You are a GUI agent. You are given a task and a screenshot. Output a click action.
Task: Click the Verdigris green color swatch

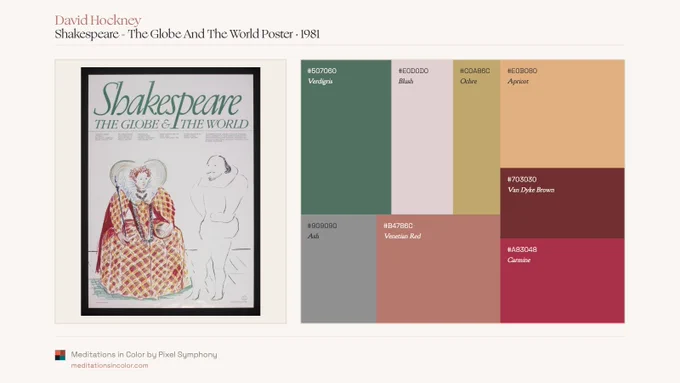click(346, 137)
